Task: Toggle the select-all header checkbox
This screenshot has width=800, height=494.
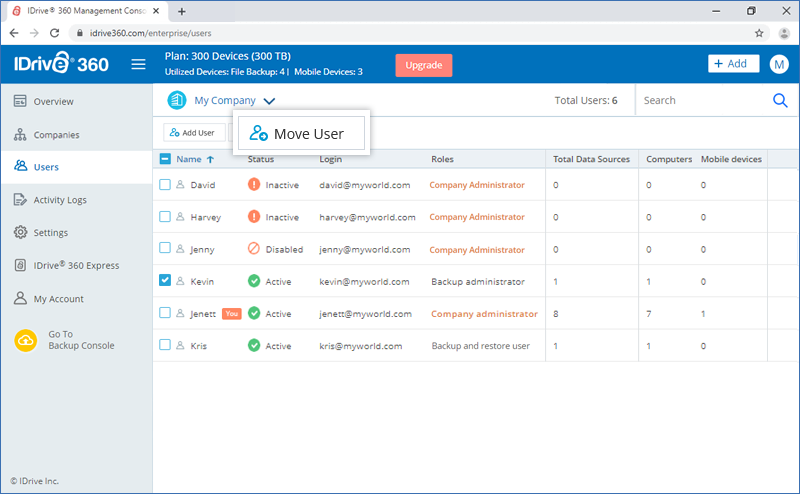Action: pos(165,159)
